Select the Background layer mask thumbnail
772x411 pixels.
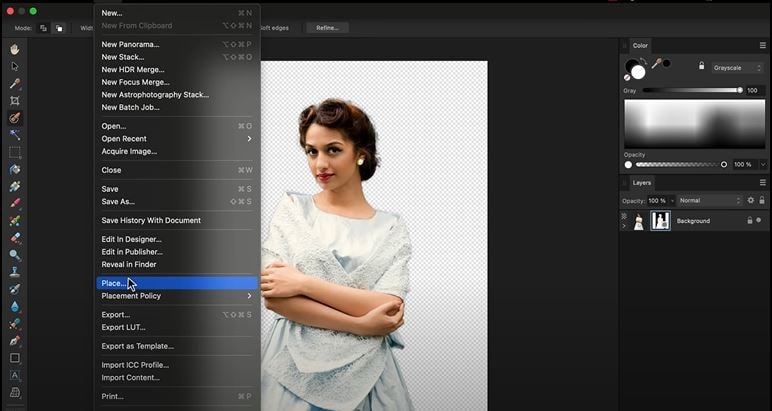pyautogui.click(x=660, y=221)
